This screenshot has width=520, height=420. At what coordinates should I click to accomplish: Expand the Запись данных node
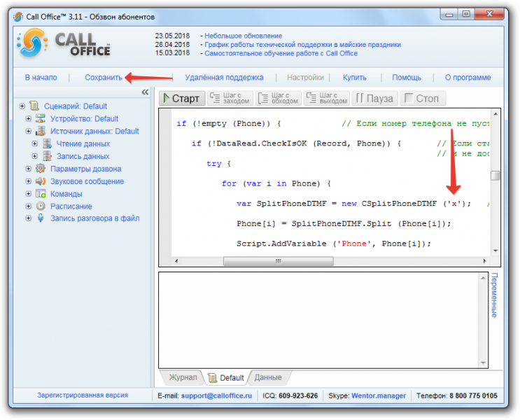click(x=35, y=156)
